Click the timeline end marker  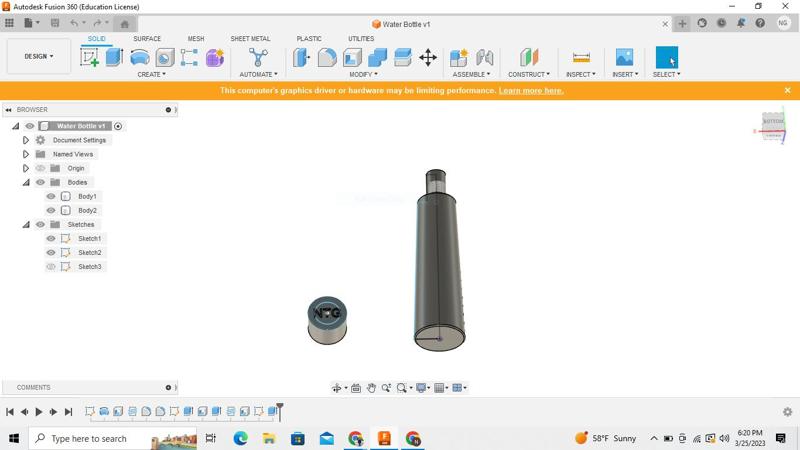[280, 411]
